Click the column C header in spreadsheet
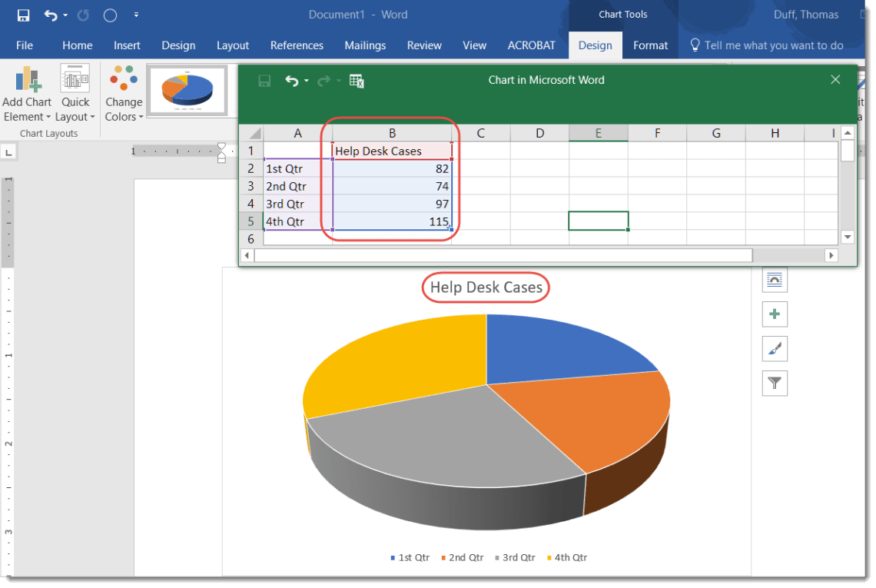Screen dimensions: 876x588 (x=480, y=134)
